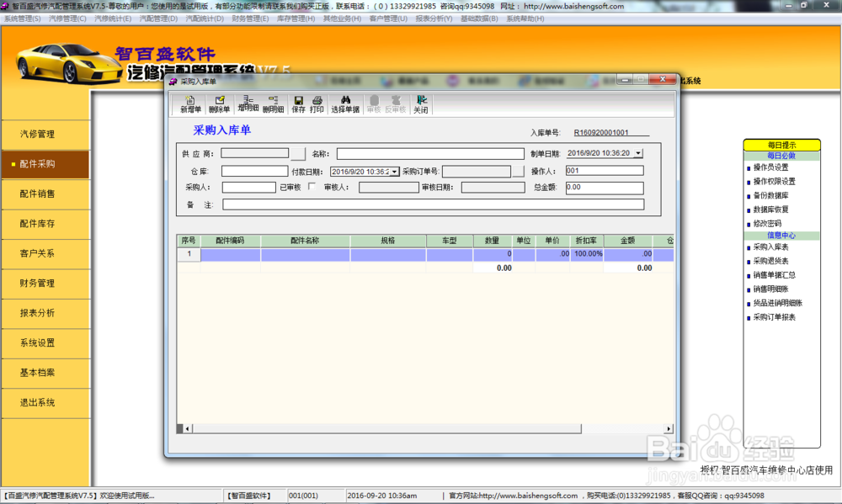Image resolution: width=842 pixels, height=504 pixels.
Task: Open 修改密码 link in right panel
Action: coord(767,223)
